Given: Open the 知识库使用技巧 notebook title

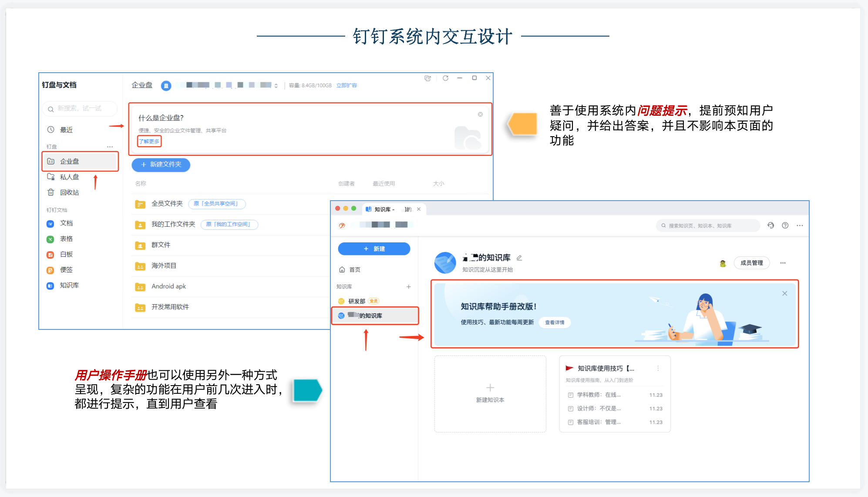Looking at the screenshot, I should click(606, 368).
